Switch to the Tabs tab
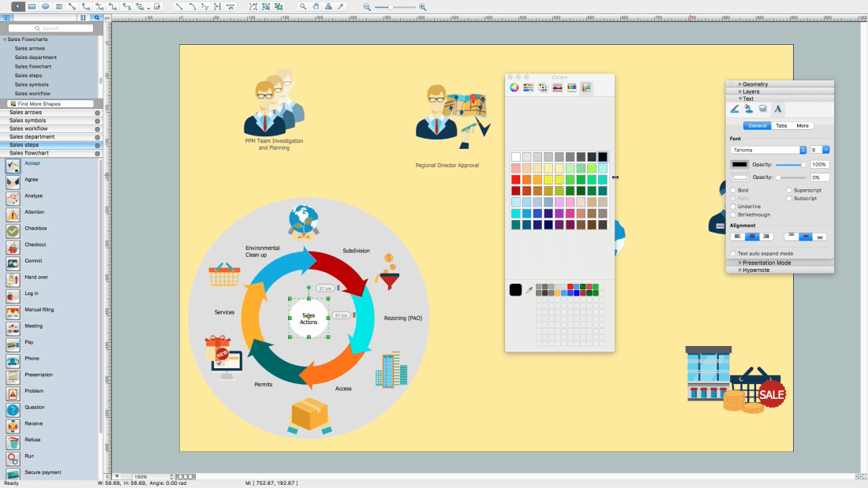The image size is (868, 488). coord(781,125)
